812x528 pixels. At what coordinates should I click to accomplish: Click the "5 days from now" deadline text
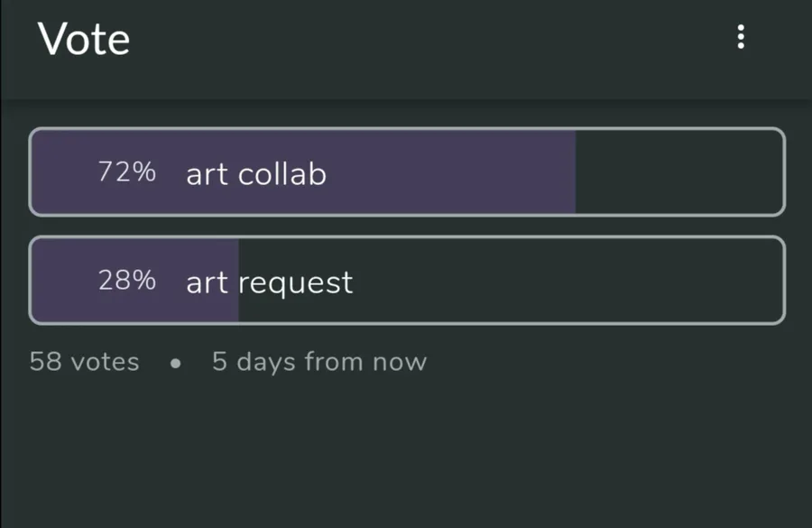coord(319,361)
